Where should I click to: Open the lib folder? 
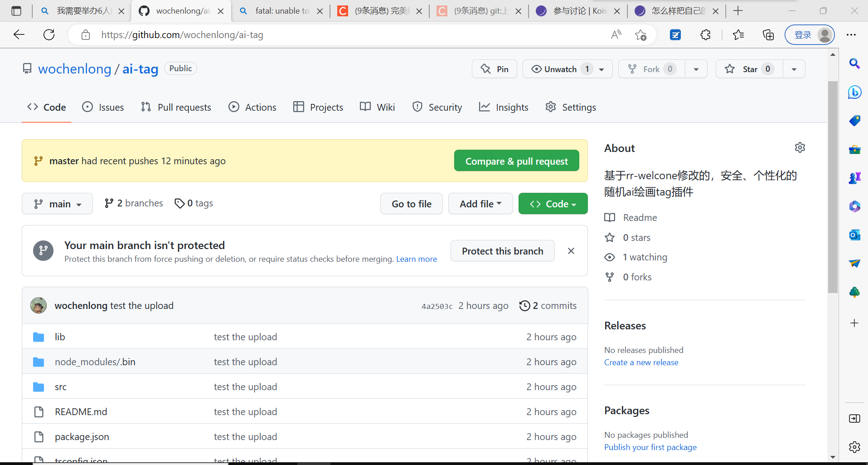60,337
